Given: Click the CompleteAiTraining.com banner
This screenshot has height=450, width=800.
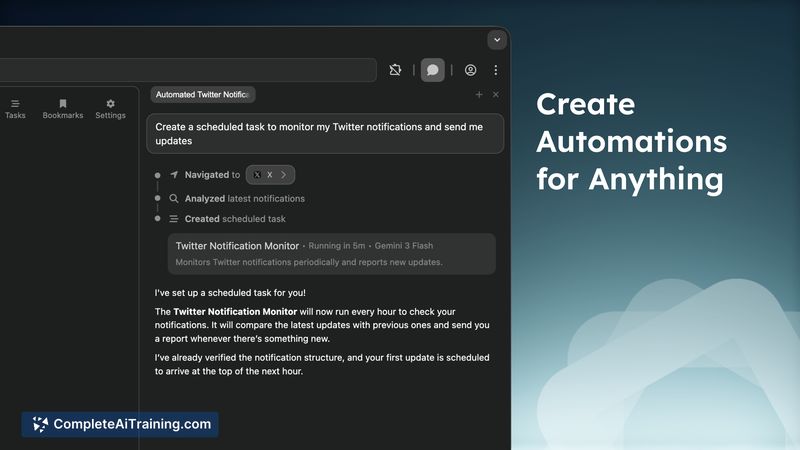Looking at the screenshot, I should [x=120, y=424].
